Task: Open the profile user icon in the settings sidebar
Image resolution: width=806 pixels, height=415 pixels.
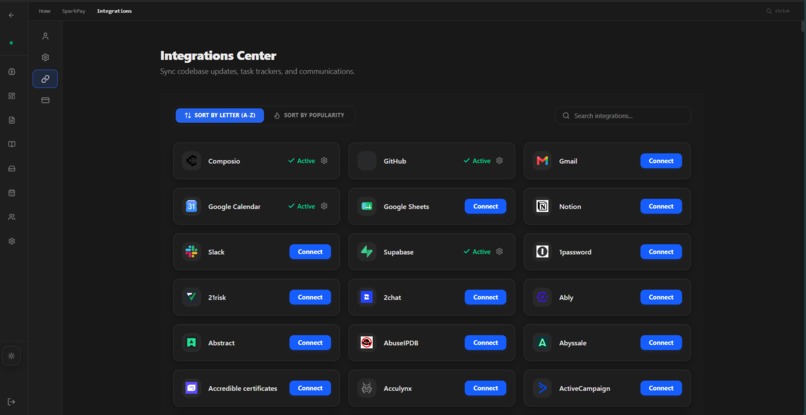Action: tap(45, 36)
